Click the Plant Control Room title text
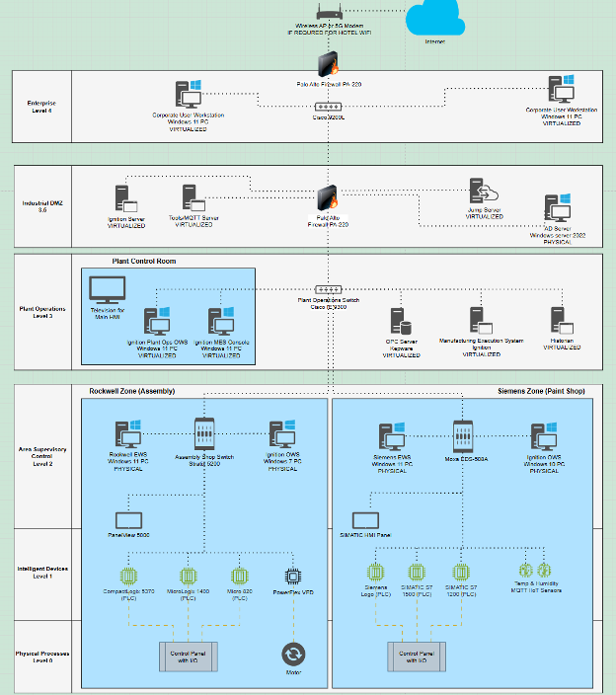The image size is (616, 695). tap(145, 262)
